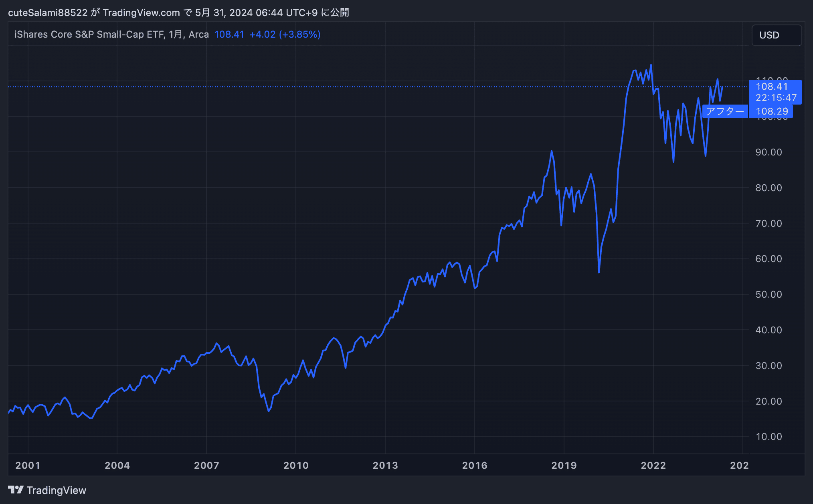Click the 90.00 price axis label

pos(769,152)
